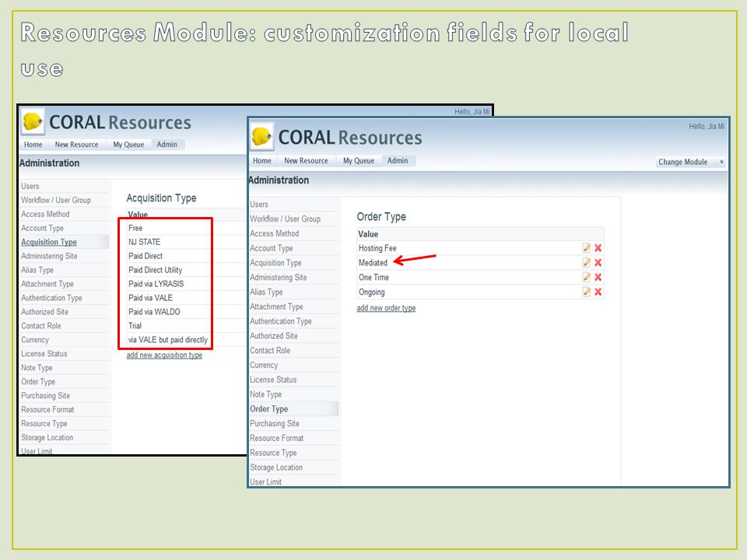Image resolution: width=747 pixels, height=560 pixels.
Task: Open New Resource tab in front window
Action: [x=306, y=161]
